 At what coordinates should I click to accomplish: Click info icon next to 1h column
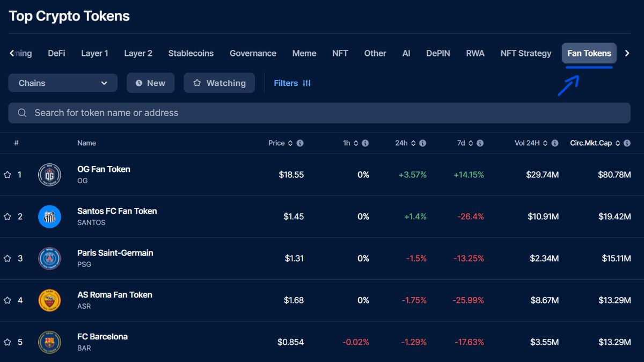[365, 143]
